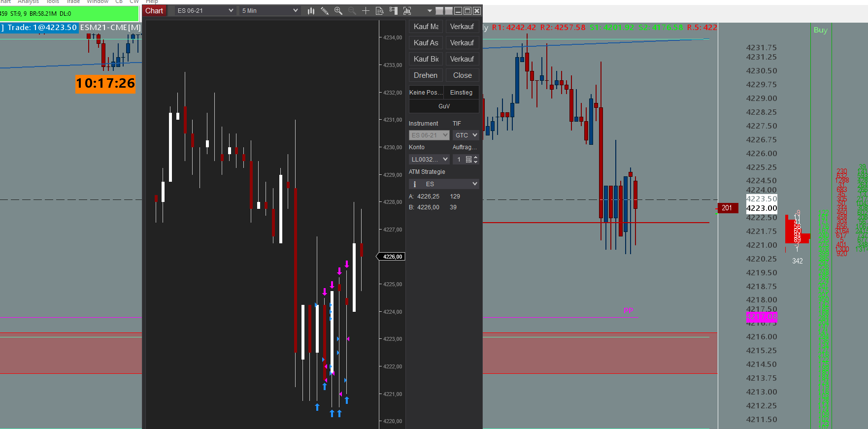Open the 5 Min interval dropdown
868x429 pixels.
(x=269, y=11)
